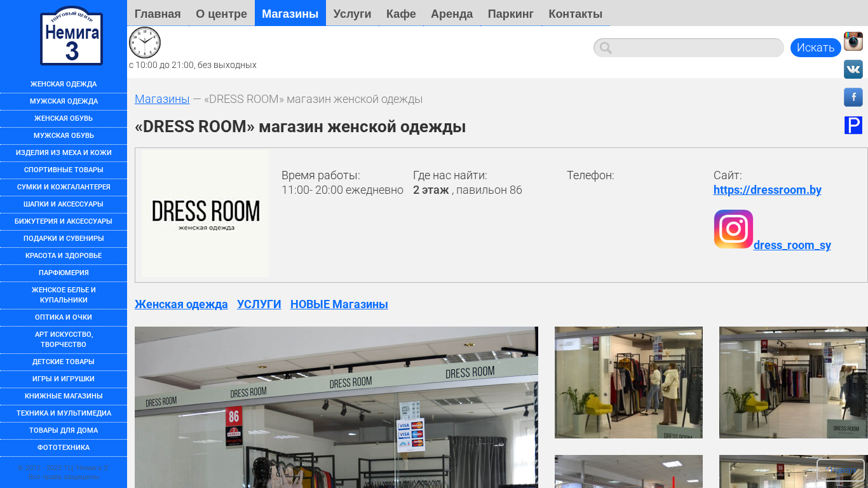Click the 'Где нас найти:' label
This screenshot has width=868, height=488.
(x=450, y=175)
